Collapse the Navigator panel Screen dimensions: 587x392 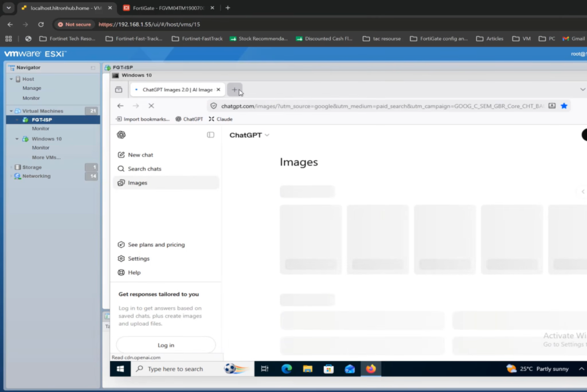point(93,68)
